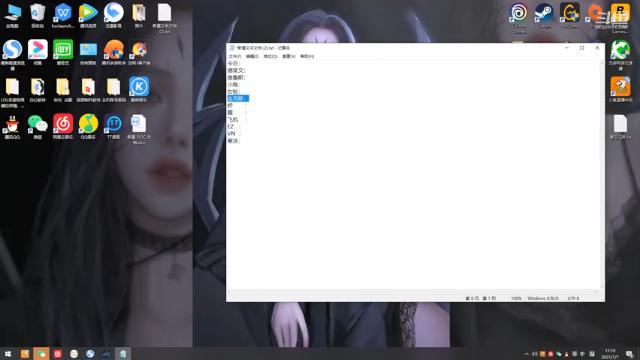Viewport: 640px width, 360px height.
Task: Click the vertical scrollbar up arrow in Notepad
Action: [x=602, y=62]
